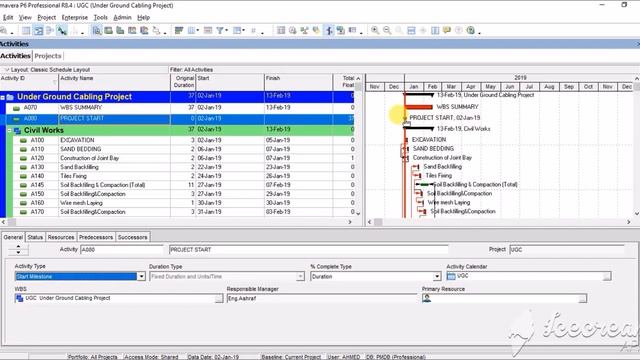Click the horizontal split window icon after zoom tools

(411, 31)
